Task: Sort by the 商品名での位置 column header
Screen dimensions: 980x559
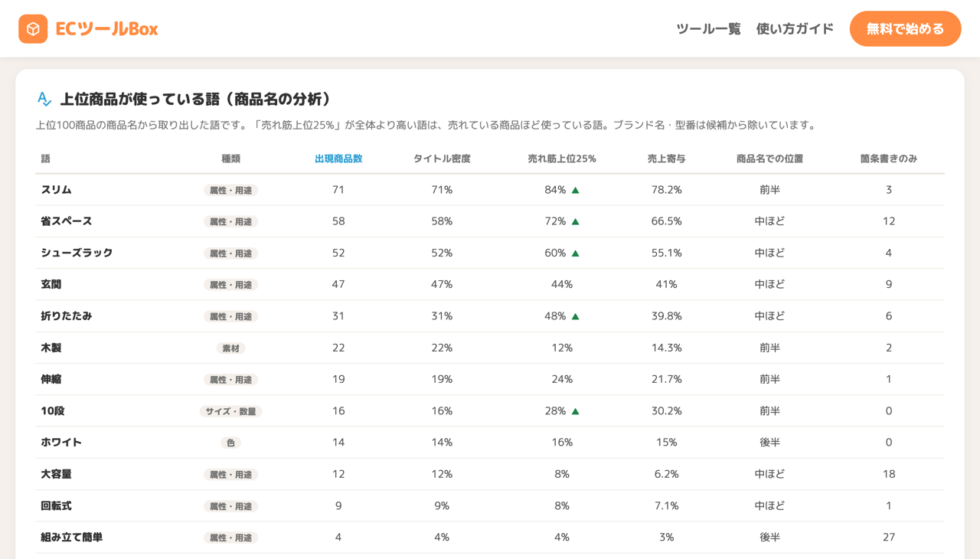Action: click(769, 159)
